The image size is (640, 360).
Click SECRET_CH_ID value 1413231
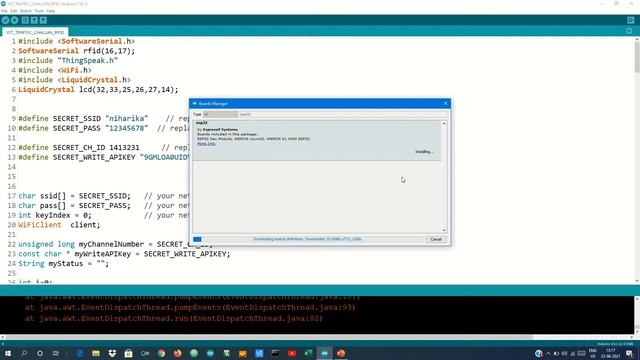click(124, 147)
